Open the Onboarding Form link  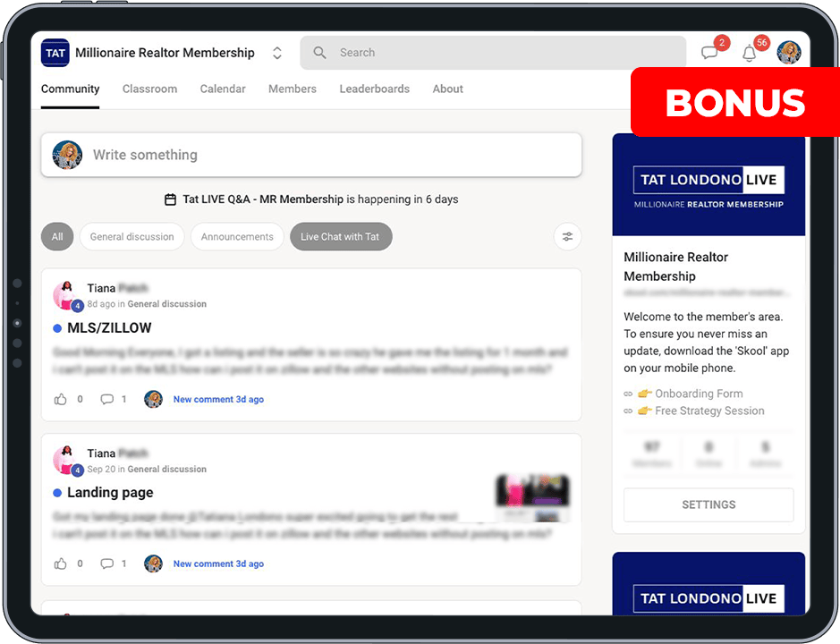(x=698, y=394)
